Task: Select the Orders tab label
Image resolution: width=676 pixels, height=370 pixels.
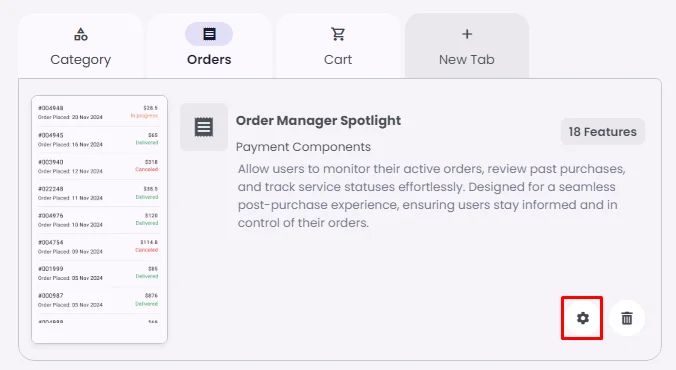Action: [209, 60]
